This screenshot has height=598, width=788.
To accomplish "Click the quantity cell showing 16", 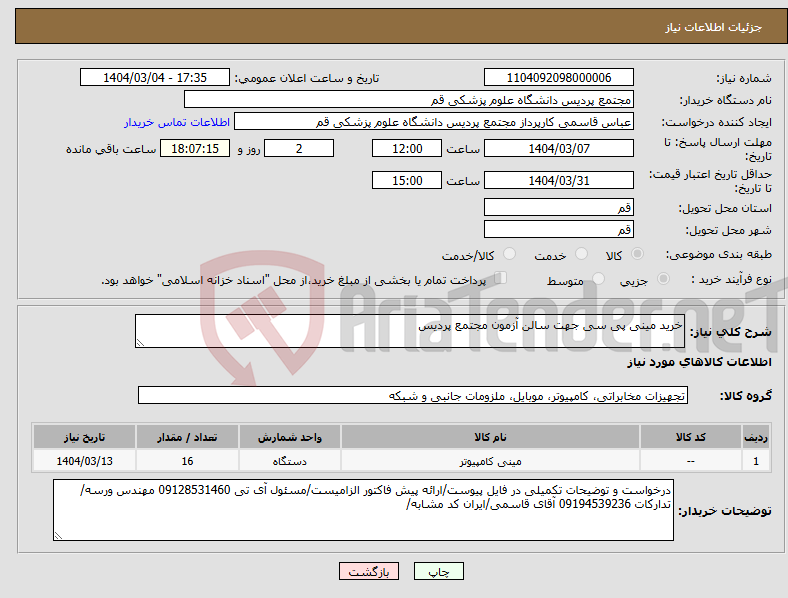I will coord(187,461).
